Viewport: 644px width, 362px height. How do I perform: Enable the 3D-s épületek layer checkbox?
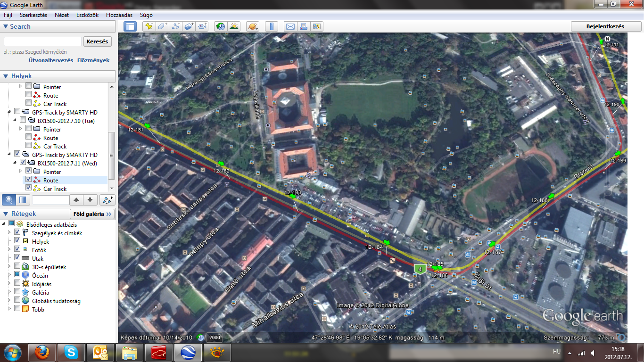[x=17, y=267]
